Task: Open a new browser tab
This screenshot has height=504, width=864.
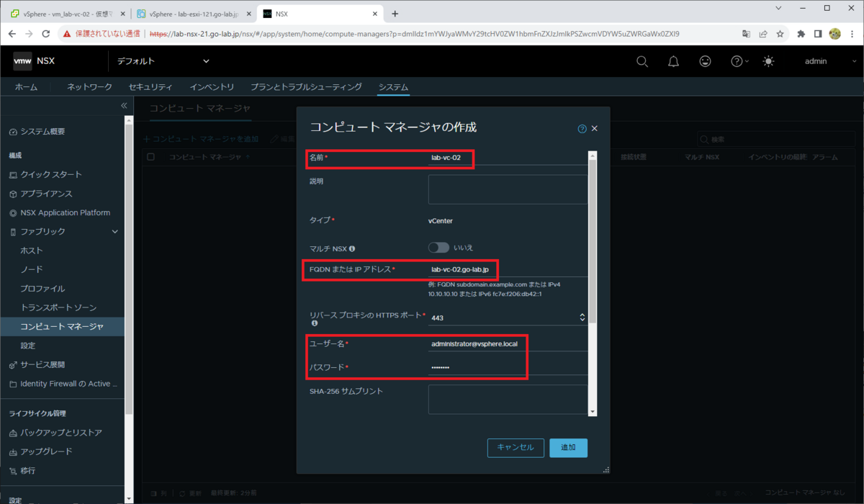Action: coord(395,14)
